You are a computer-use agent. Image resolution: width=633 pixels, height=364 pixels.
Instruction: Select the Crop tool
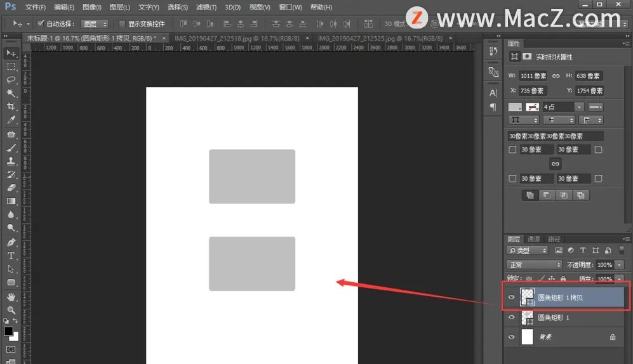coord(11,107)
